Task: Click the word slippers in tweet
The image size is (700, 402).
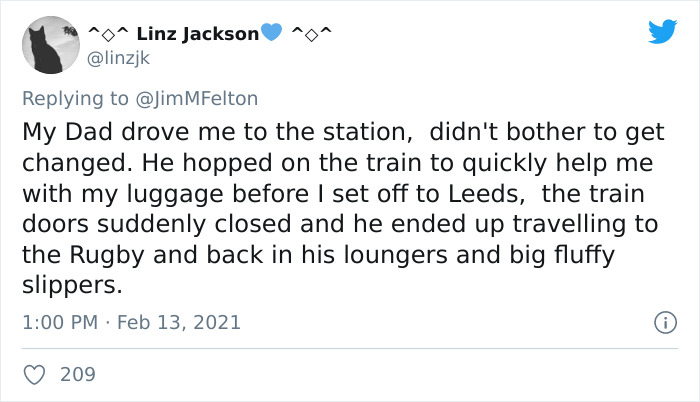Action: (x=72, y=286)
